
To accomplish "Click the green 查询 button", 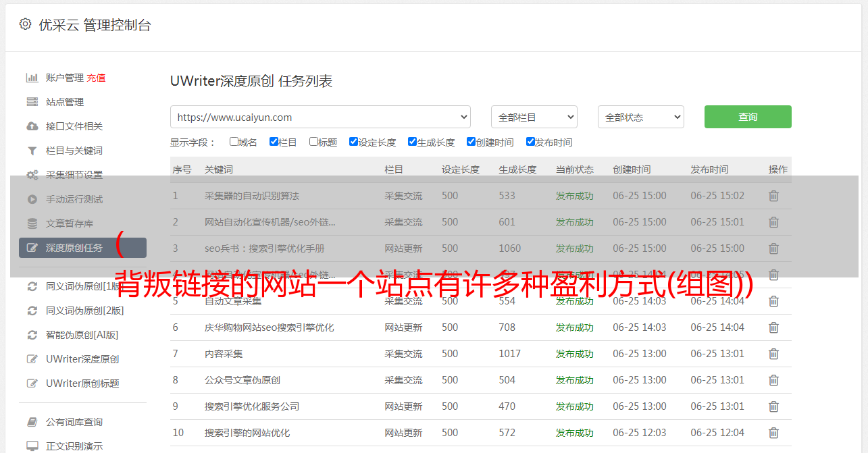I will (748, 117).
